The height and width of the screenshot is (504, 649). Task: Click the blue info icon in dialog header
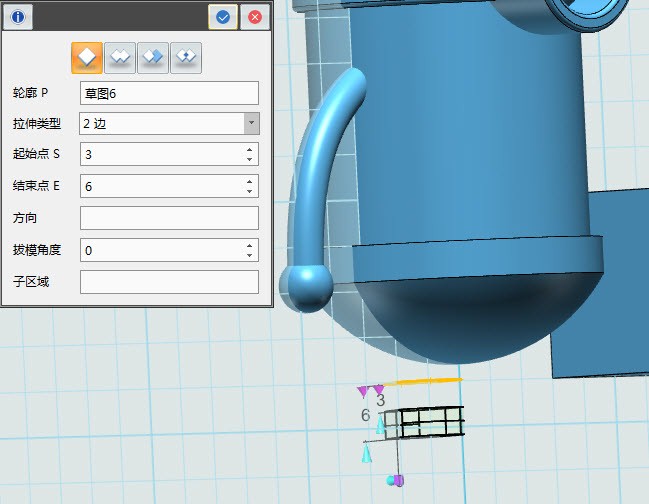[18, 17]
